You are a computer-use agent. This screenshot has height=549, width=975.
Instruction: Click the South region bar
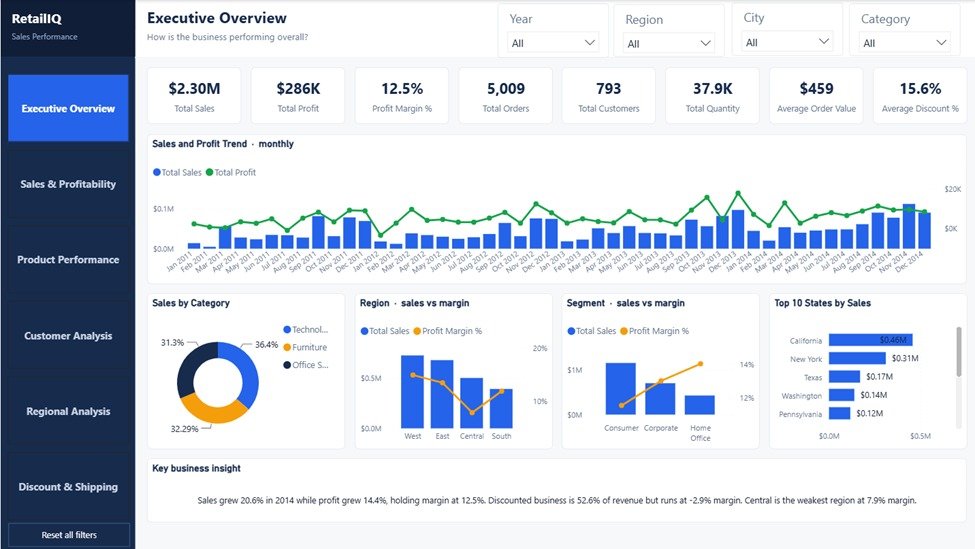pyautogui.click(x=501, y=408)
